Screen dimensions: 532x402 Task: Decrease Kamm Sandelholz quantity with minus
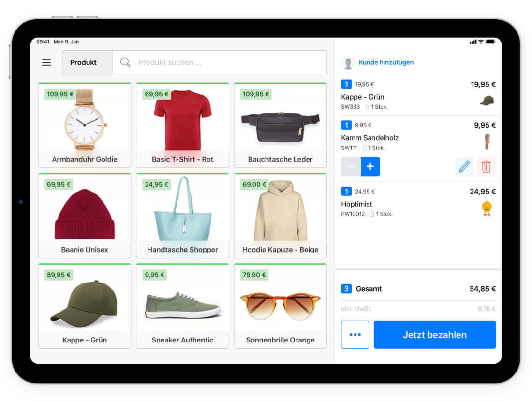351,166
